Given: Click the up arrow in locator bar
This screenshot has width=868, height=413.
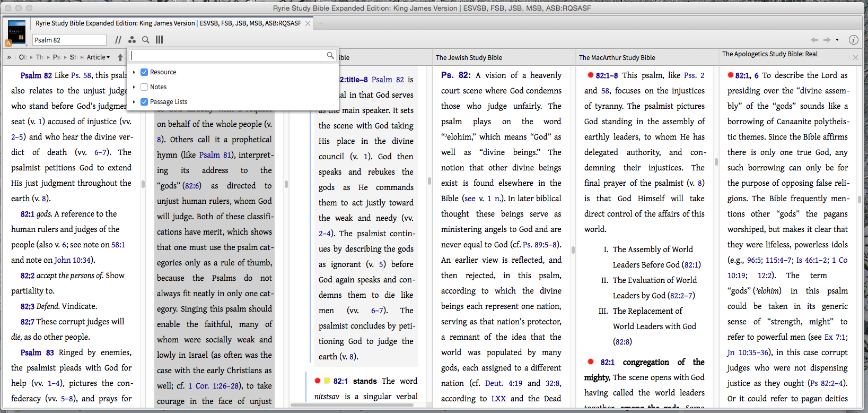Looking at the screenshot, I should click(x=120, y=57).
